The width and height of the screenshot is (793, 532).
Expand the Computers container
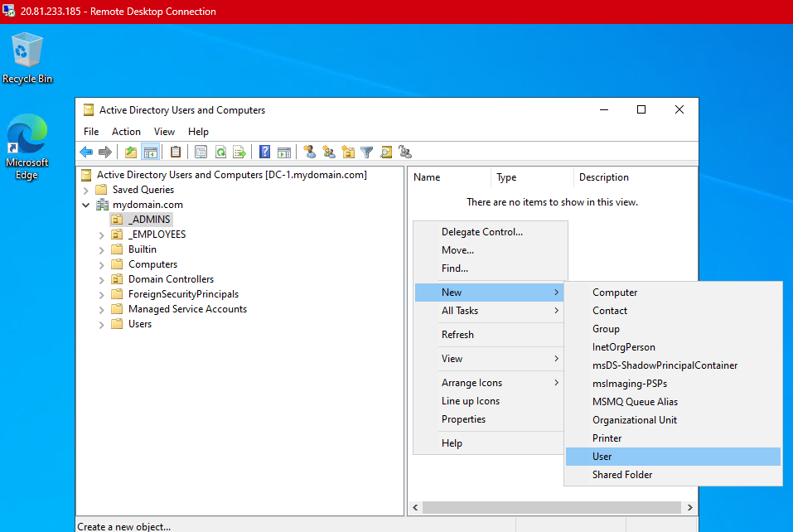coord(102,264)
